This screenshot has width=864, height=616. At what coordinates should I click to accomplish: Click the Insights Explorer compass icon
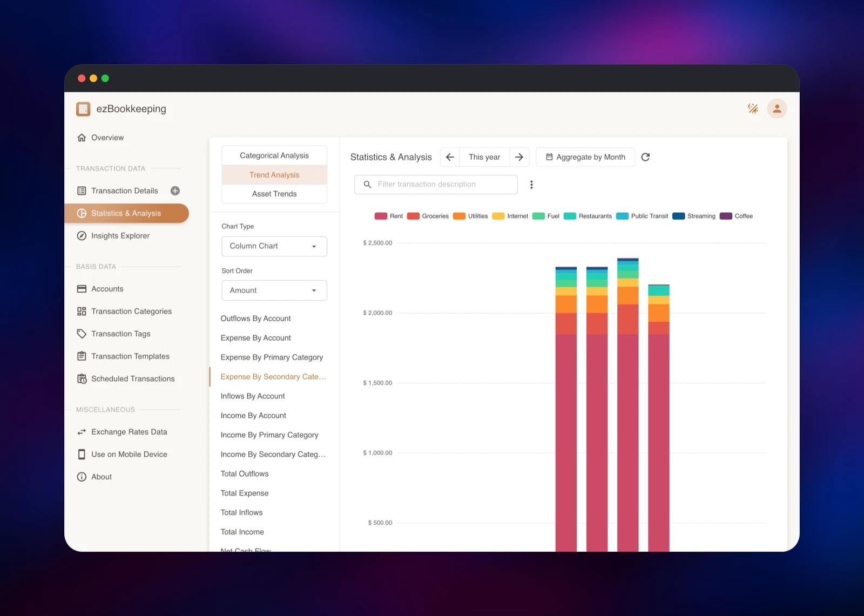pyautogui.click(x=82, y=236)
